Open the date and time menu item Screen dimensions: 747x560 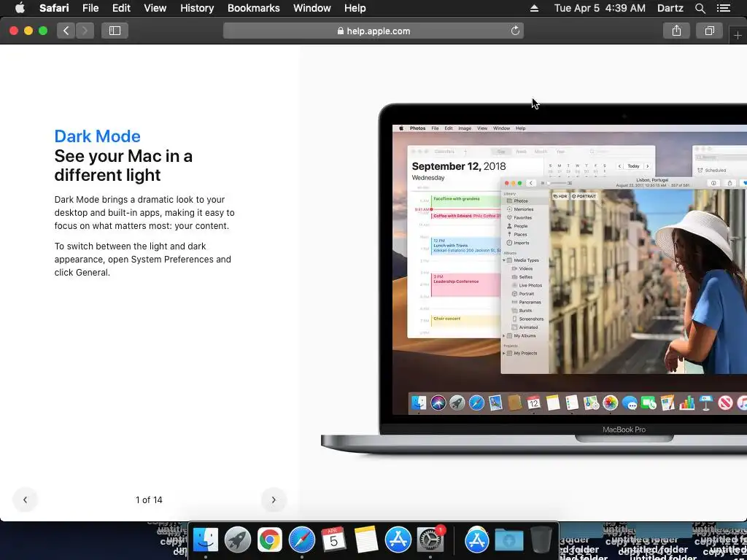pos(600,8)
